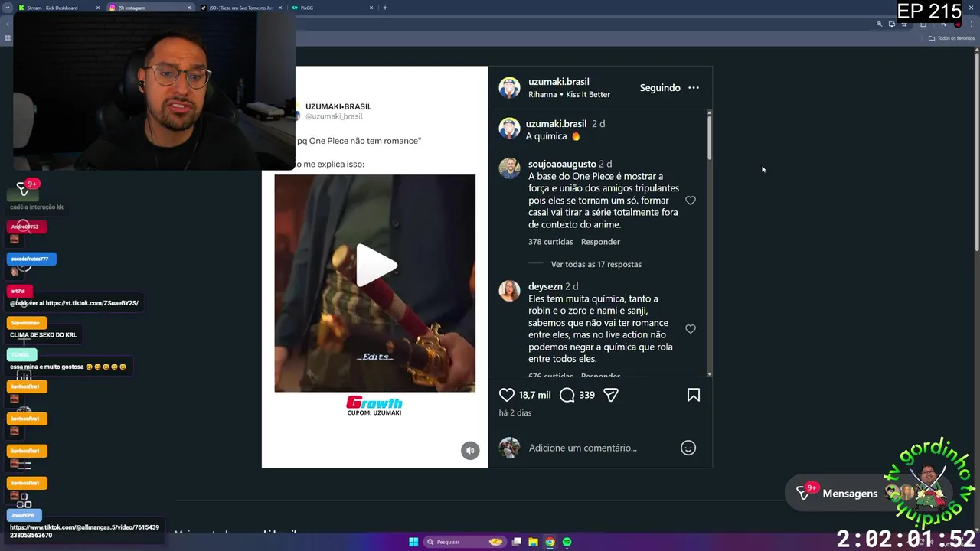Open comments via speech bubble icon
The image size is (980, 551).
[x=567, y=395]
